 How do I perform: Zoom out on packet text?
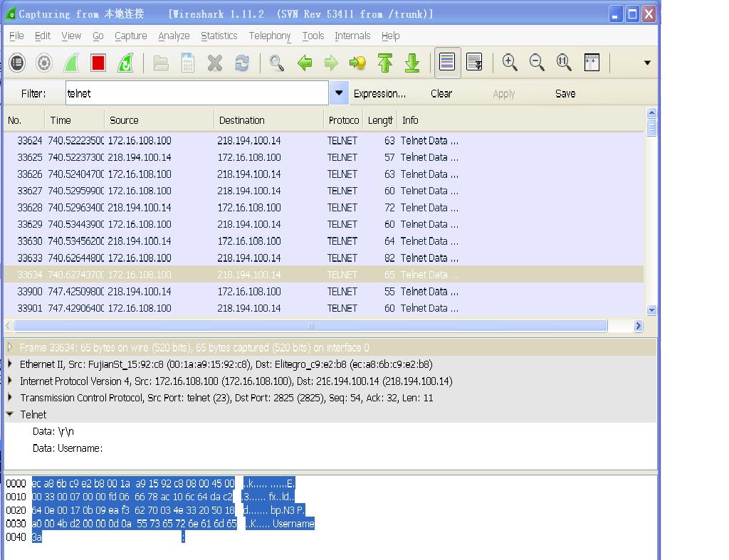pos(537,63)
